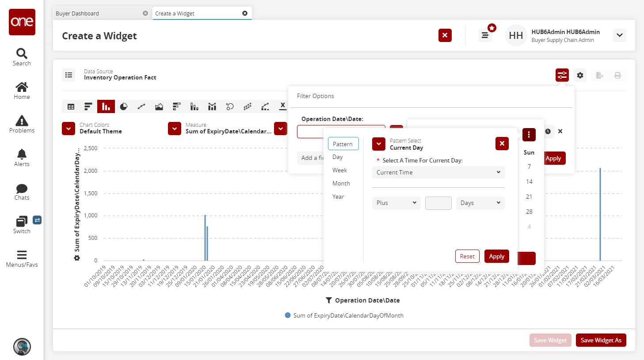Image resolution: width=644 pixels, height=360 pixels.
Task: Select the horizontal bar chart icon
Action: pos(88,106)
